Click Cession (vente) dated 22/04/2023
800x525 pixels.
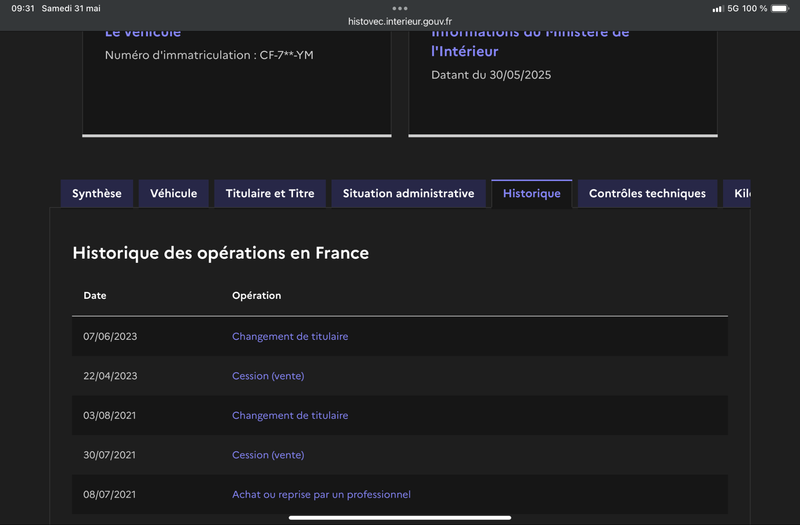click(x=268, y=376)
